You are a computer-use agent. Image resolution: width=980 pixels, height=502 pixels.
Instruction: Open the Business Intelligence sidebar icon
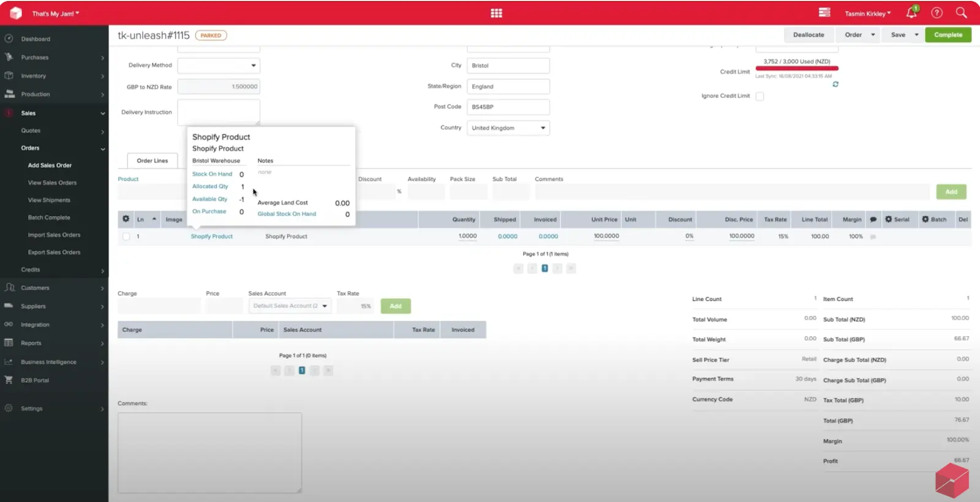[x=9, y=362]
